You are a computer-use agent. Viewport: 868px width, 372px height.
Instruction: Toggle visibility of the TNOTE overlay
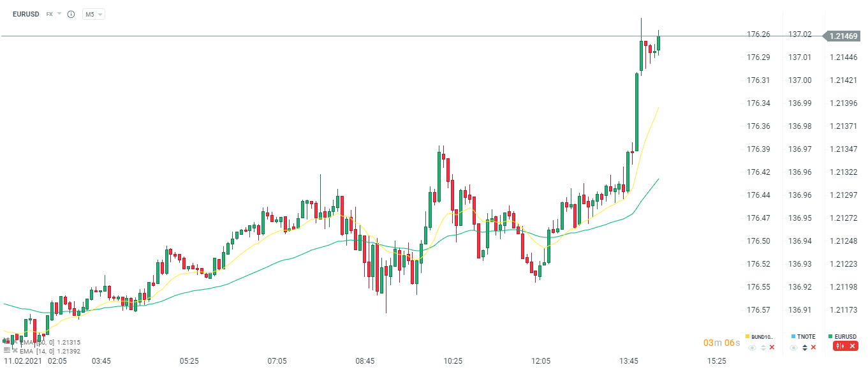tap(794, 348)
